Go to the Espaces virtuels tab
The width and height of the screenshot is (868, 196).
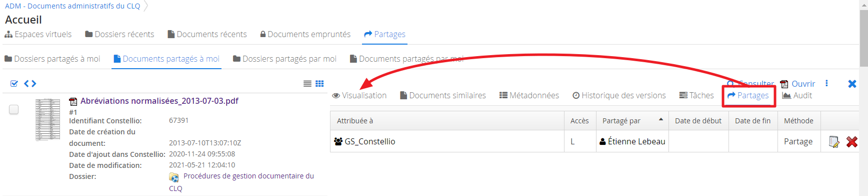coord(38,34)
